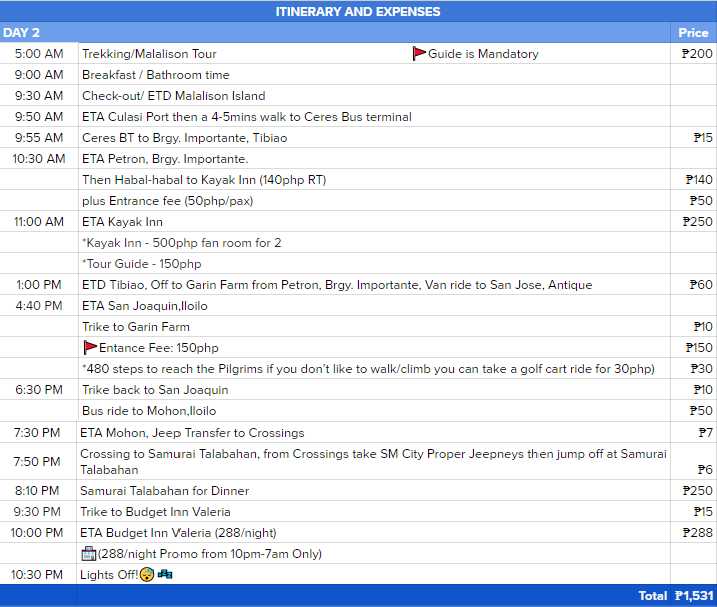Click the ₱1,531 total amount cell
Screen dimensions: 717x607
click(x=694, y=596)
